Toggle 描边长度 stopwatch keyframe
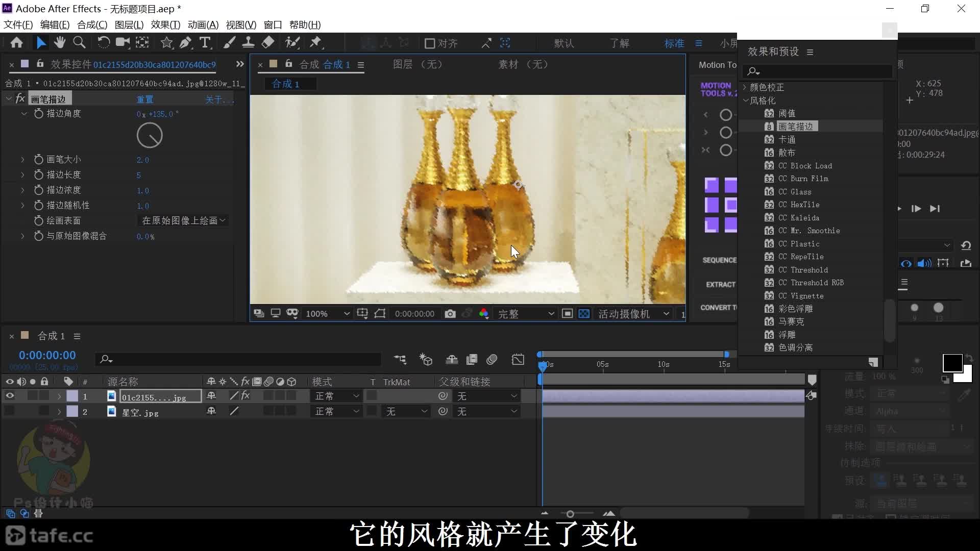 39,174
